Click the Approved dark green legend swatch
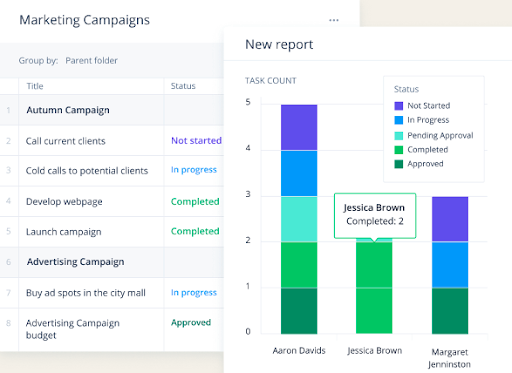The height and width of the screenshot is (373, 512). 399,164
